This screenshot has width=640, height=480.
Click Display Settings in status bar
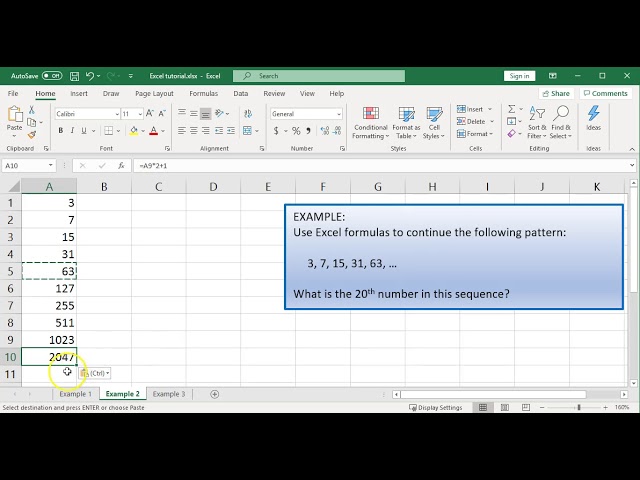(x=436, y=407)
